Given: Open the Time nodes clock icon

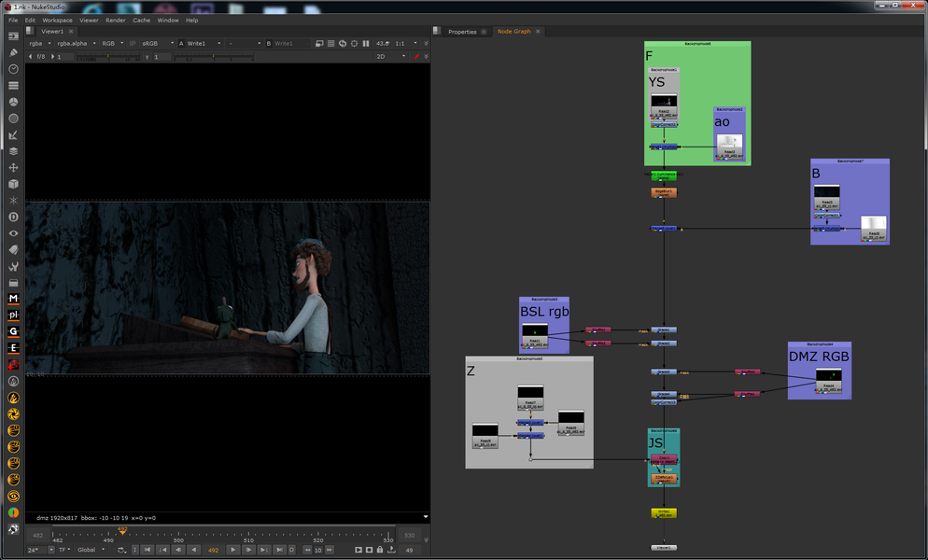Looking at the screenshot, I should click(13, 69).
